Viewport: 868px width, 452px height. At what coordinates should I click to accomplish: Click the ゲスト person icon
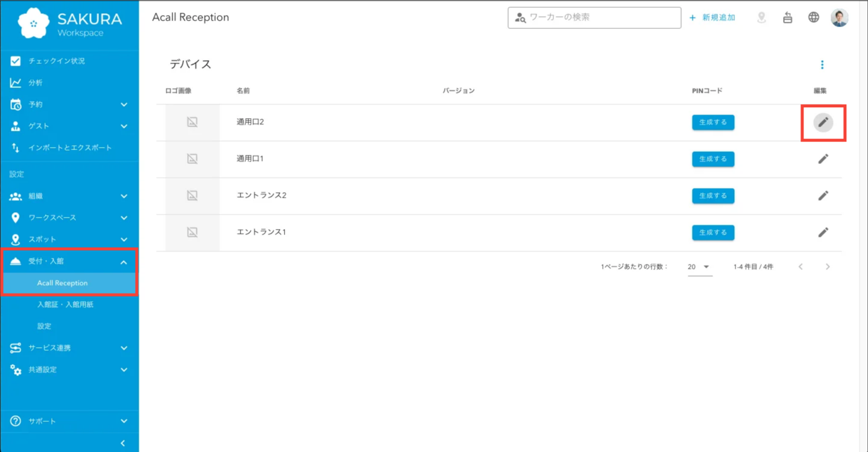coord(16,127)
